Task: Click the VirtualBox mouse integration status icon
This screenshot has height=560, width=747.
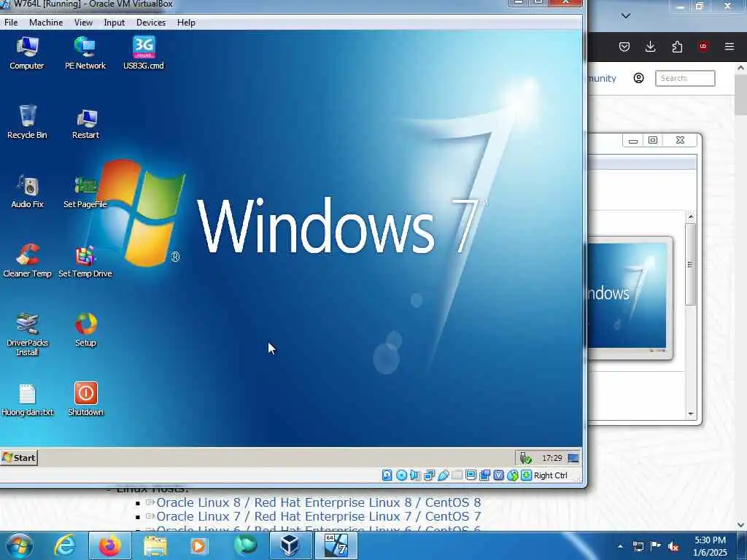Action: click(513, 475)
